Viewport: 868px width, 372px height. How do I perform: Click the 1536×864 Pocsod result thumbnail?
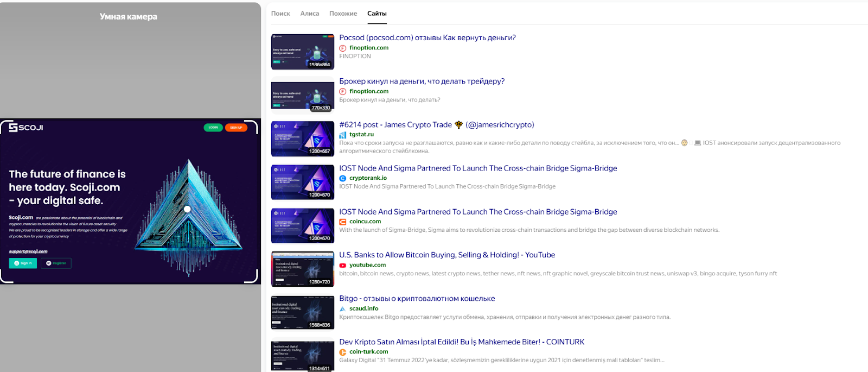302,52
